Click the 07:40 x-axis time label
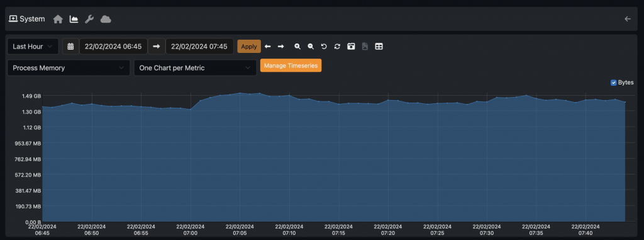Screen dimensions: 644x240 click(586, 230)
